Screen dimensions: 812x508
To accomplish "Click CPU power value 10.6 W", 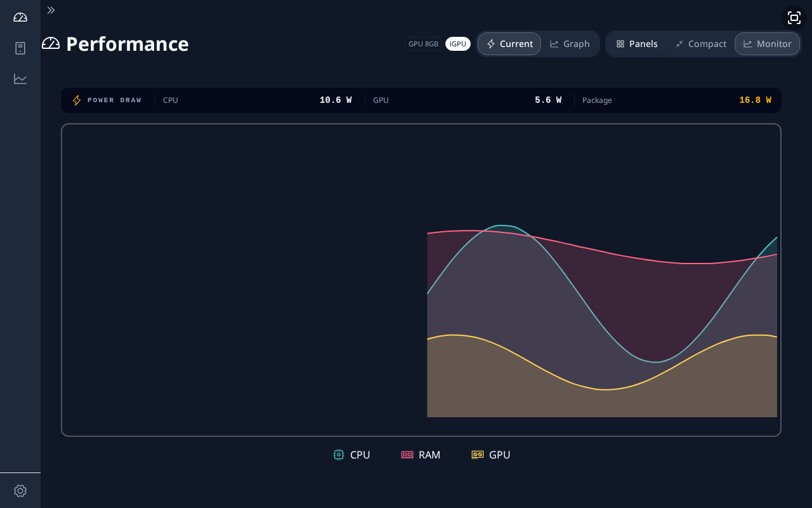I will tap(336, 100).
